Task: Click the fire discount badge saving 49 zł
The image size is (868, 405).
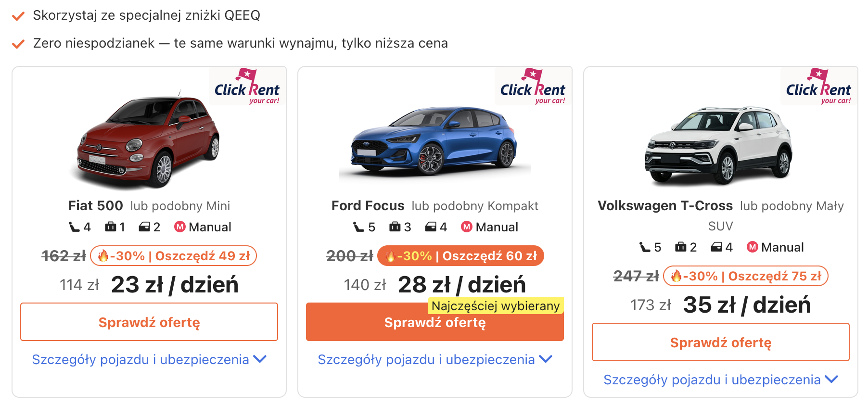Action: (x=173, y=256)
